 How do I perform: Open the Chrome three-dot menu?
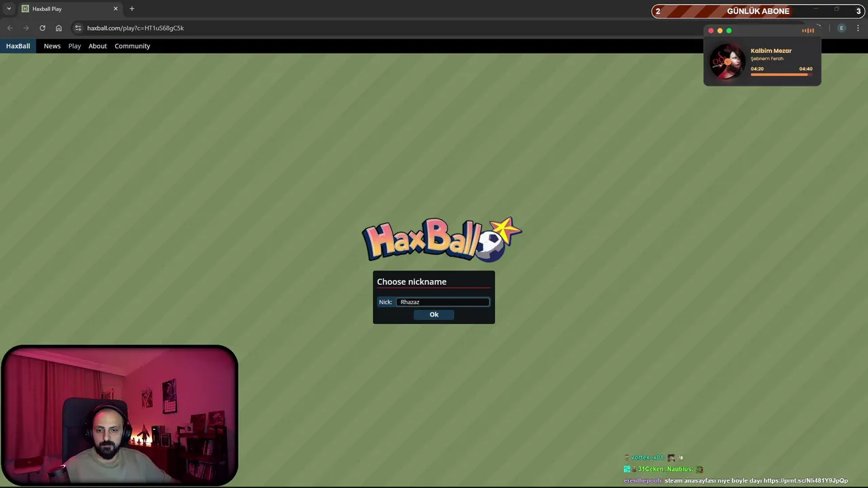[858, 28]
